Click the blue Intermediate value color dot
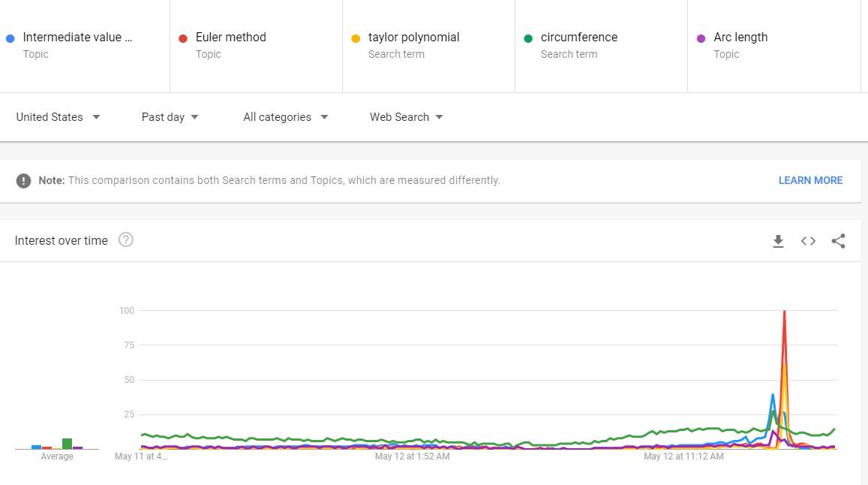 [x=11, y=38]
